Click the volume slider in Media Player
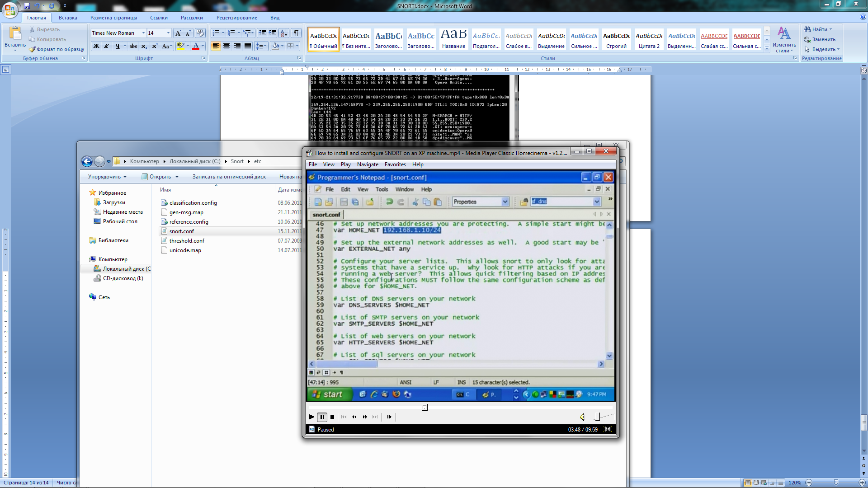Viewport: 868px width, 488px height. tap(603, 417)
